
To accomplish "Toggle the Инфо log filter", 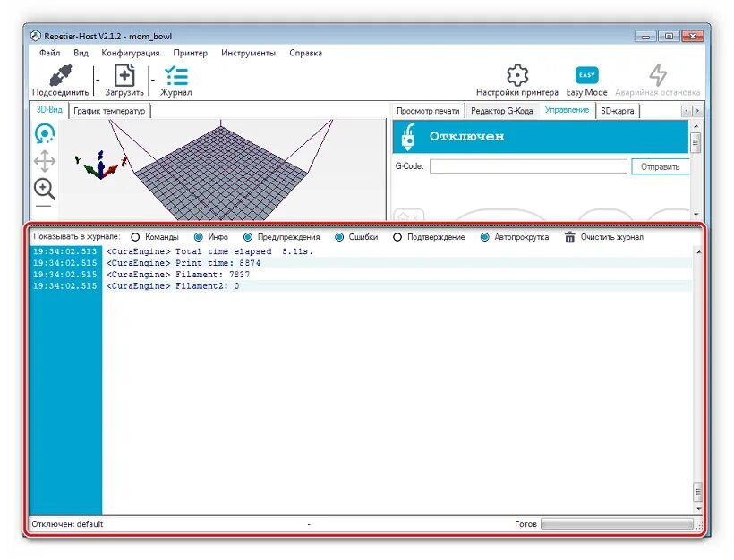I will point(199,237).
